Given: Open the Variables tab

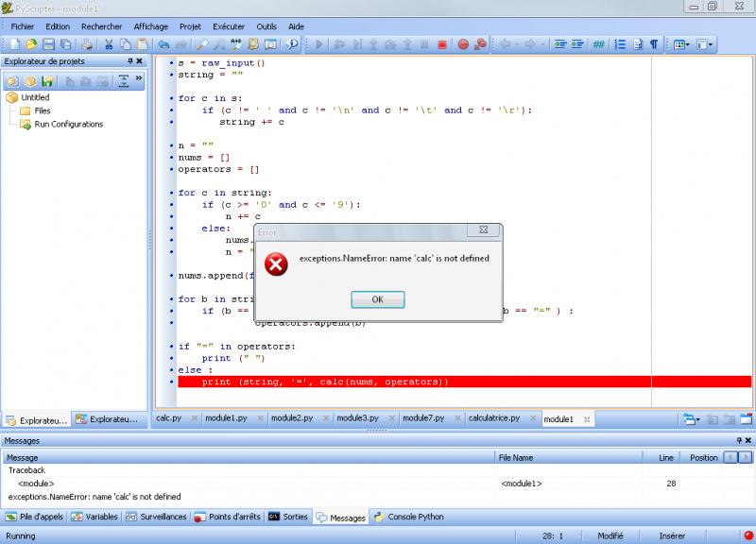Looking at the screenshot, I should pos(94,517).
